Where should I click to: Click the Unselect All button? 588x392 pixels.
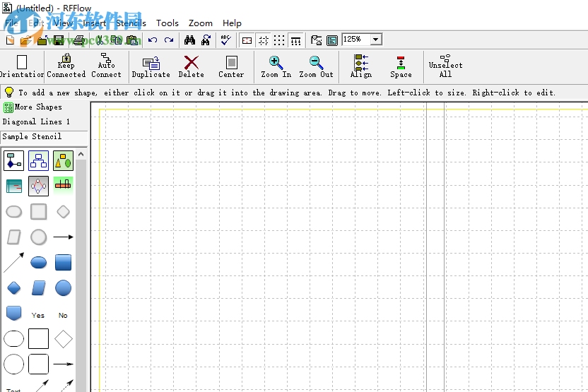click(x=445, y=65)
